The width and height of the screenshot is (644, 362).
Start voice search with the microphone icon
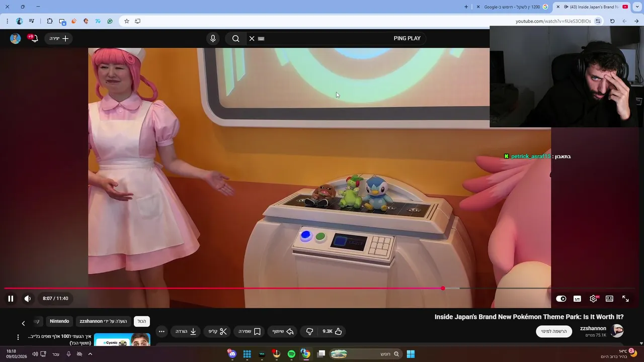[x=213, y=39]
